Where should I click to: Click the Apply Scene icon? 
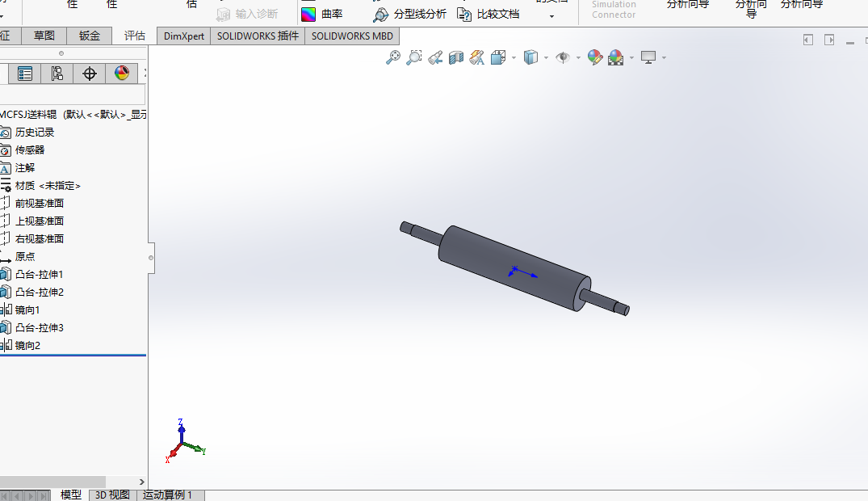pos(615,57)
